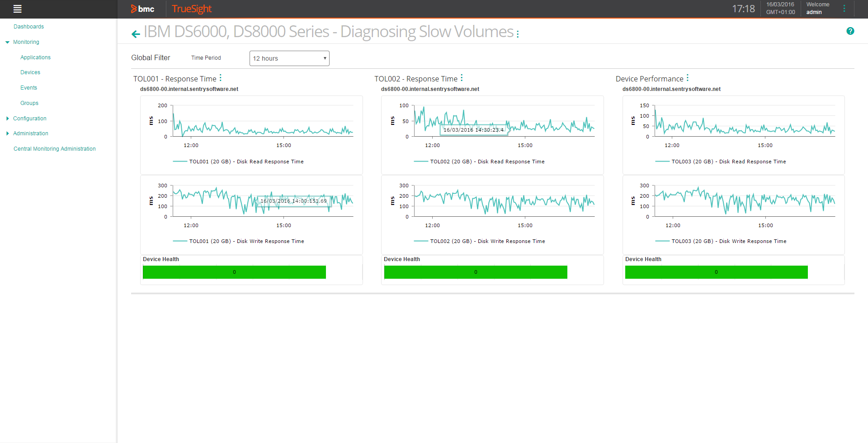Toggle TOL002 Disk Write Response Time legend
This screenshot has height=443, width=868.
(x=479, y=241)
